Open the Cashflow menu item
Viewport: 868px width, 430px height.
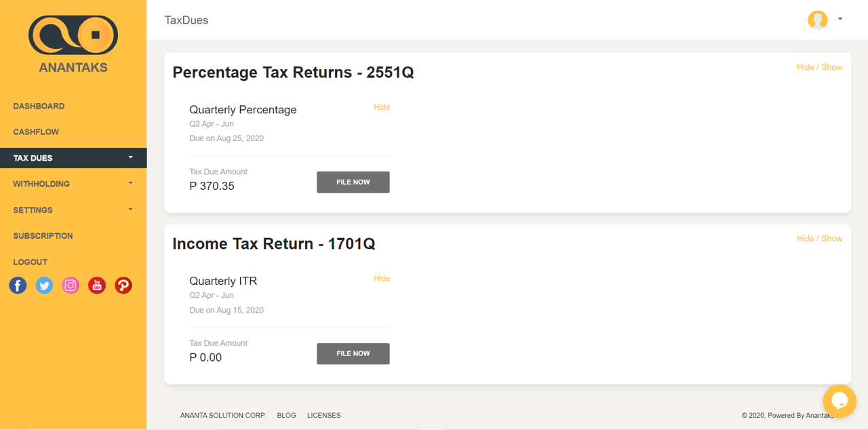point(36,132)
